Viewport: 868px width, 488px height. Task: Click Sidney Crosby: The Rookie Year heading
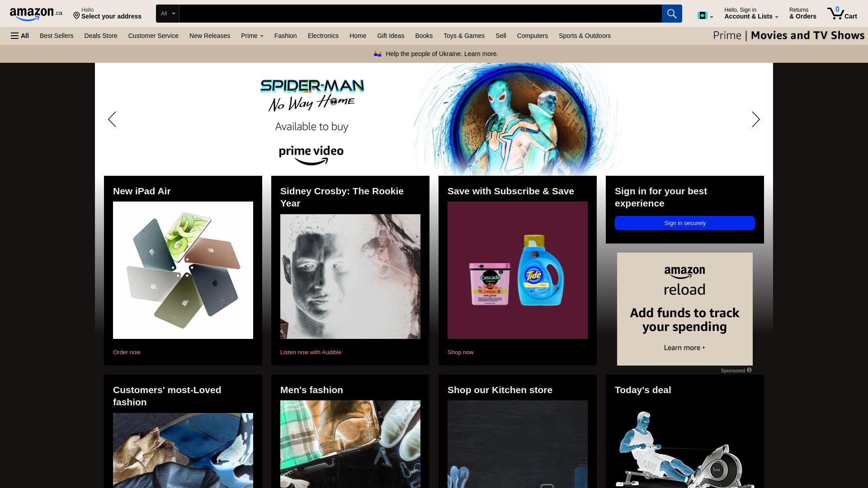[x=342, y=197]
